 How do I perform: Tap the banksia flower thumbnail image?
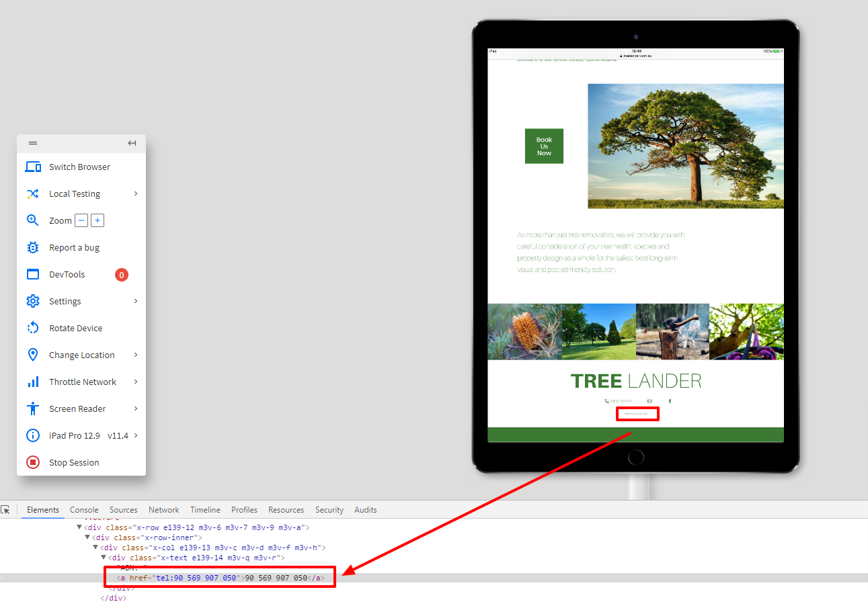[x=524, y=331]
